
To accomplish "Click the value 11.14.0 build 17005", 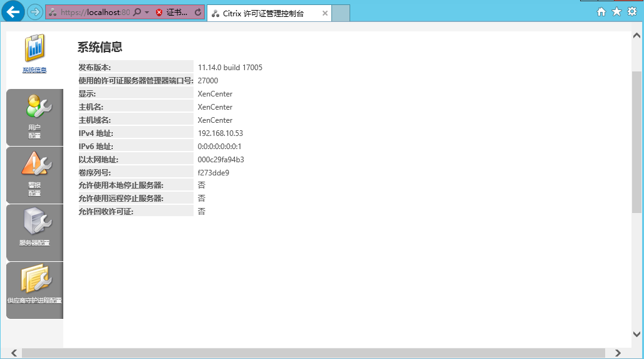I will point(230,68).
